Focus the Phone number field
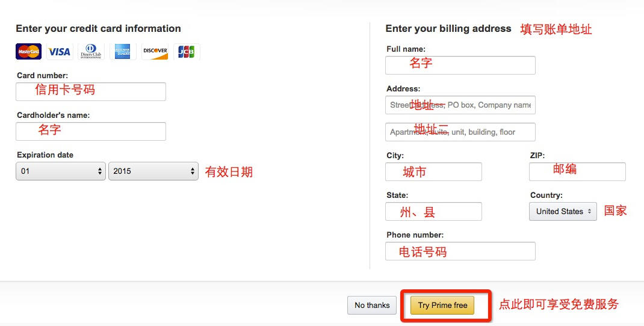 click(x=460, y=251)
